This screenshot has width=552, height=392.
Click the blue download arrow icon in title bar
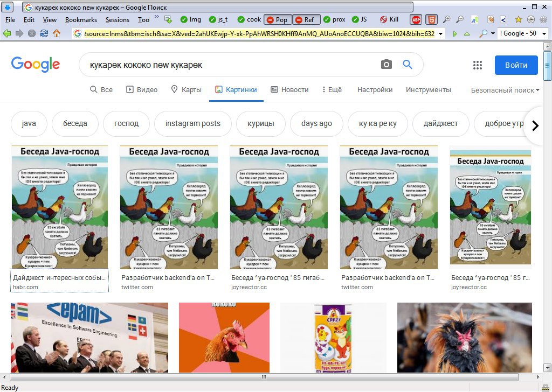8,6
